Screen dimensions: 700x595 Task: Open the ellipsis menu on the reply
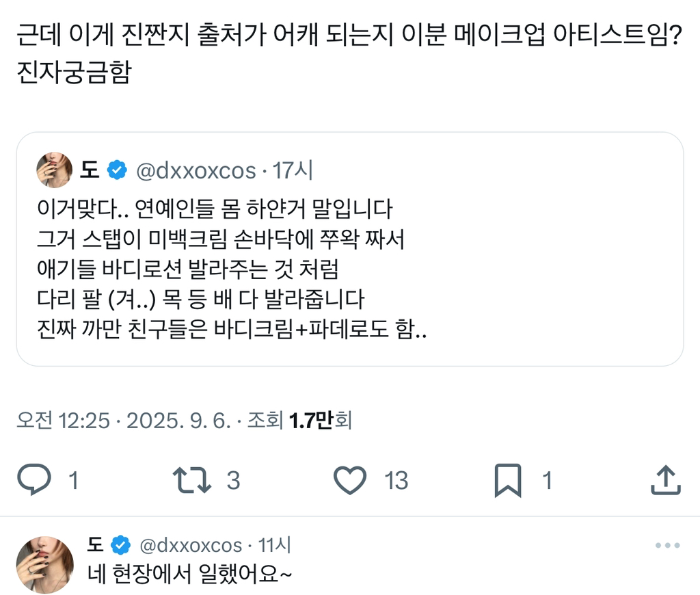tap(667, 544)
